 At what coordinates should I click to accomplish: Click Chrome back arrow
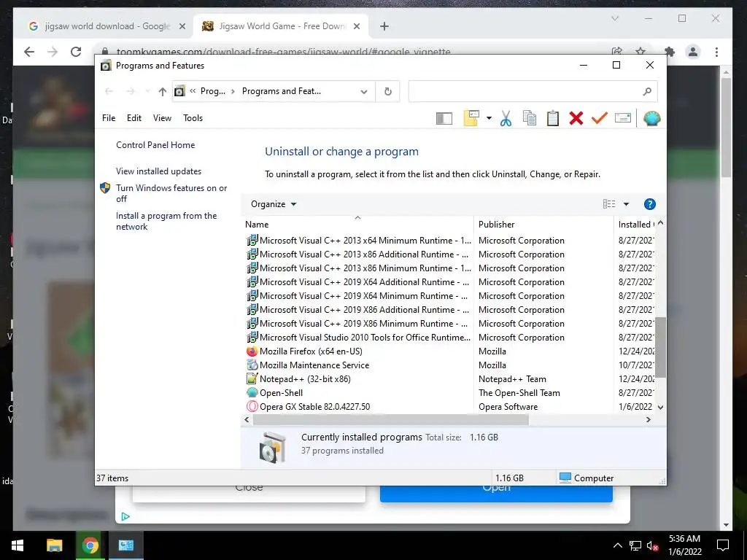(x=29, y=52)
